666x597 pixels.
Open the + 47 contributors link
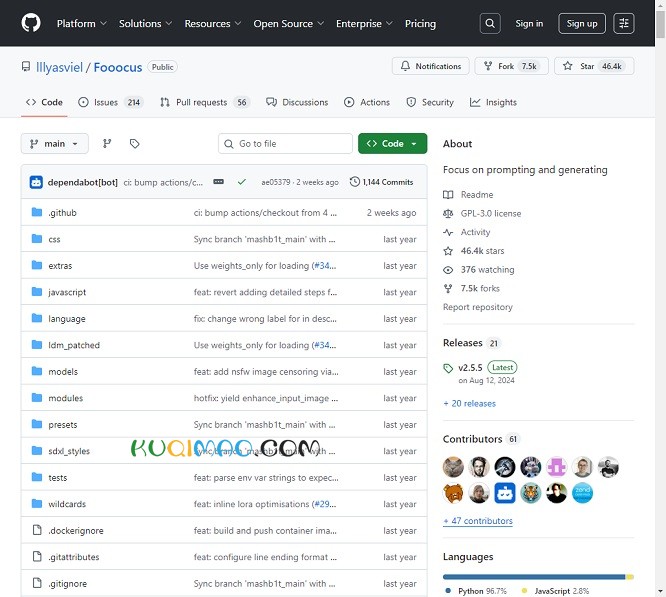pos(478,521)
